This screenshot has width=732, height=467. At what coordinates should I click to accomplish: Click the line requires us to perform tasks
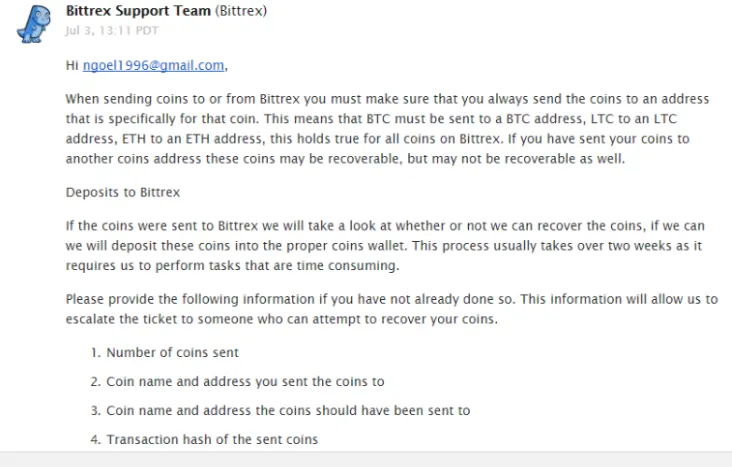[232, 266]
